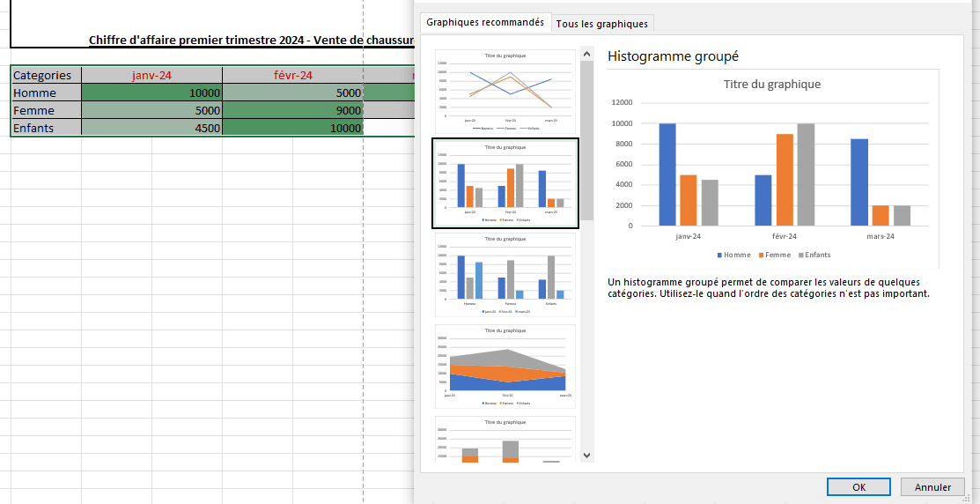Click the up arrow of the chart list scrollbar
980x504 pixels.
tap(586, 56)
